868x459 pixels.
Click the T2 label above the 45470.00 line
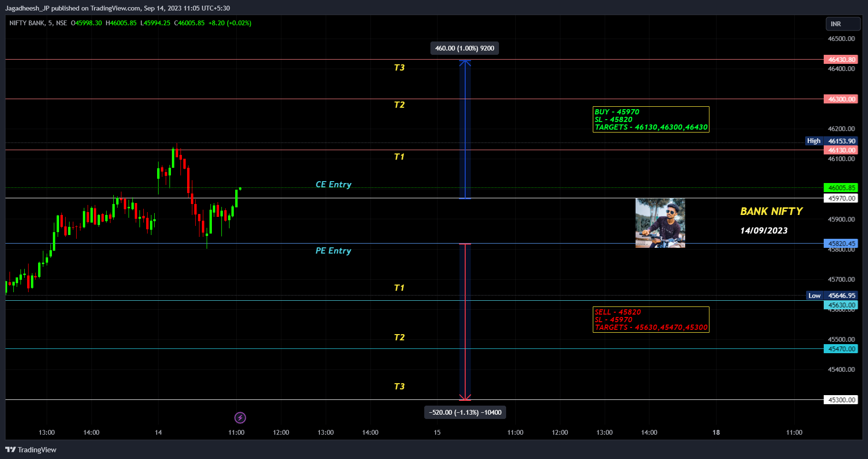(399, 337)
